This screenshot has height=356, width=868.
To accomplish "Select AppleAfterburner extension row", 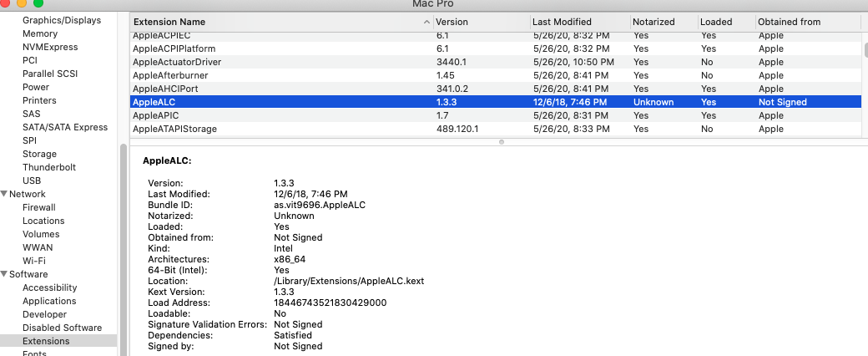I will pyautogui.click(x=496, y=75).
